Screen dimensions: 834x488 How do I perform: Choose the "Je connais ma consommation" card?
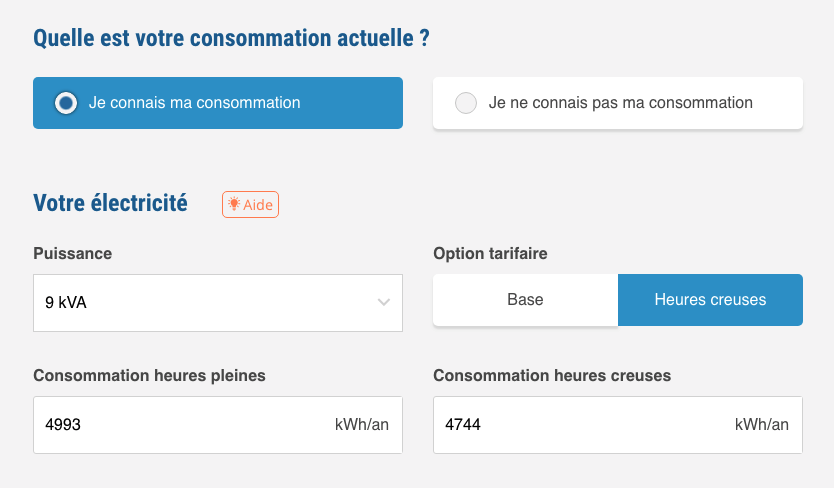click(x=218, y=103)
